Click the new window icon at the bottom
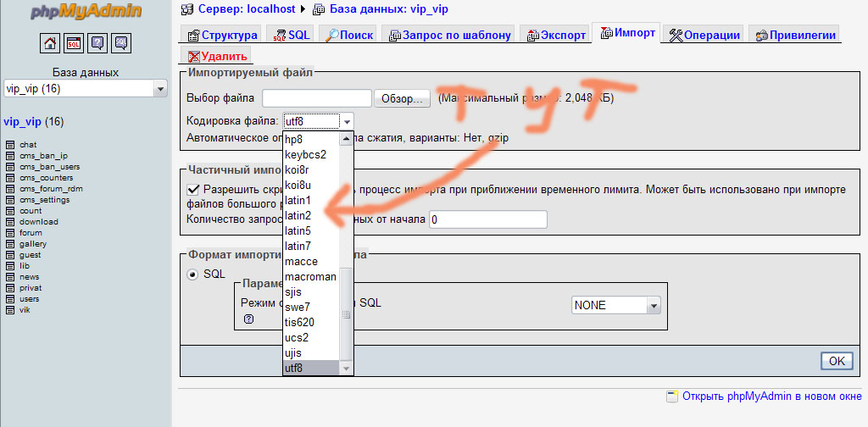Image resolution: width=868 pixels, height=427 pixels. (672, 396)
